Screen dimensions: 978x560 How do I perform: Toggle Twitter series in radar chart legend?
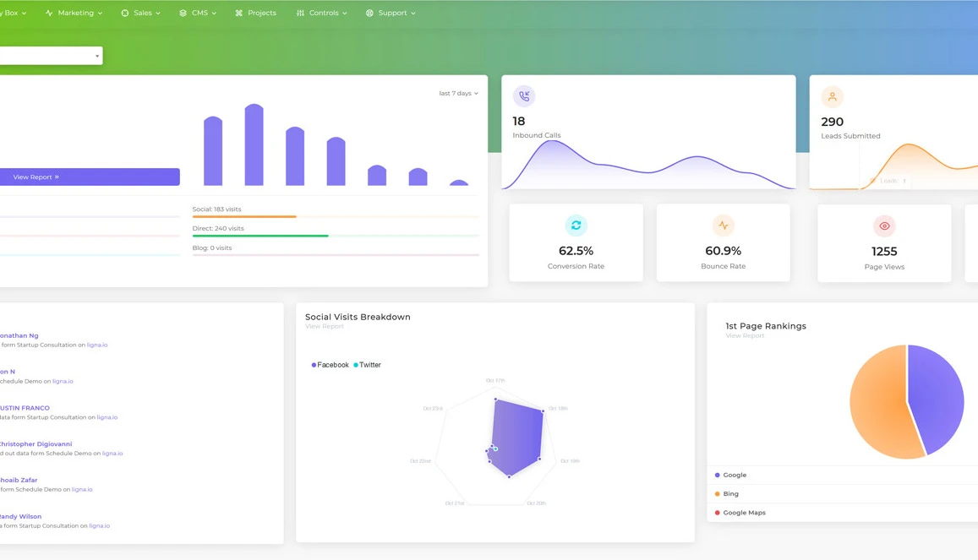pos(368,365)
